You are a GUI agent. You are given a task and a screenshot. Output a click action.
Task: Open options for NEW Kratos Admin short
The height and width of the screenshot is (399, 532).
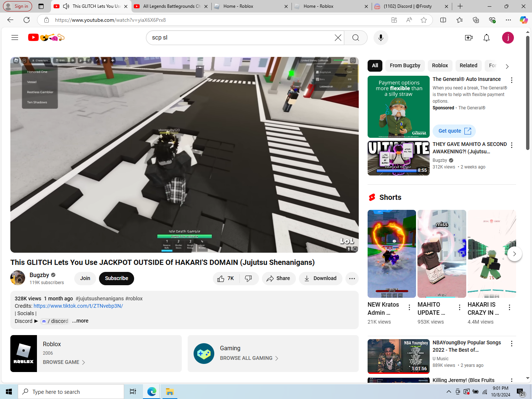(409, 307)
